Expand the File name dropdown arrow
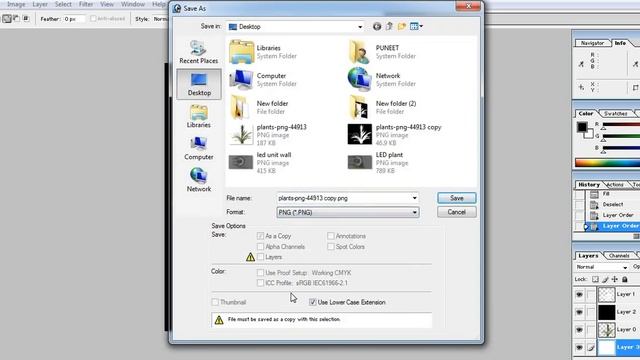Screen dimensions: 640x360 414,198
